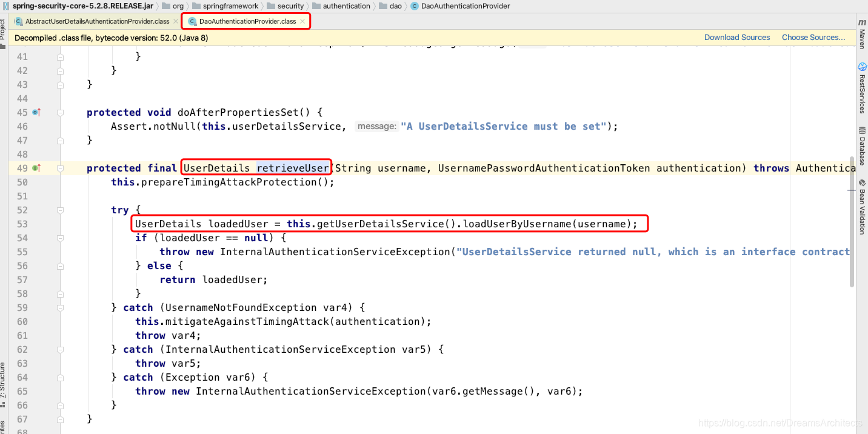Image resolution: width=868 pixels, height=434 pixels.
Task: Close the AbstractUserDetailsAuthenticationProvider.class tab
Action: (176, 21)
